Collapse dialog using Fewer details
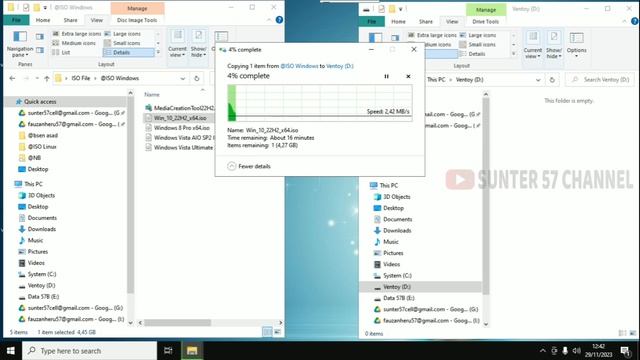This screenshot has width=640, height=360. coord(249,166)
